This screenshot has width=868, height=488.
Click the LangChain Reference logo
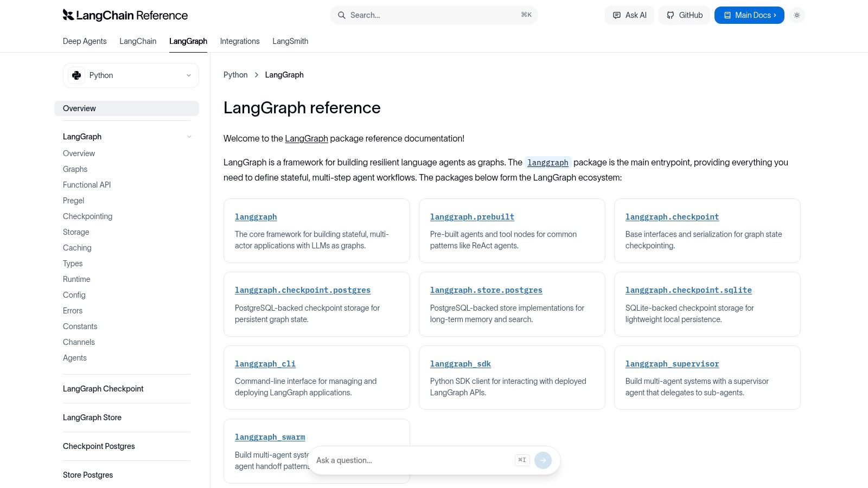pyautogui.click(x=125, y=15)
